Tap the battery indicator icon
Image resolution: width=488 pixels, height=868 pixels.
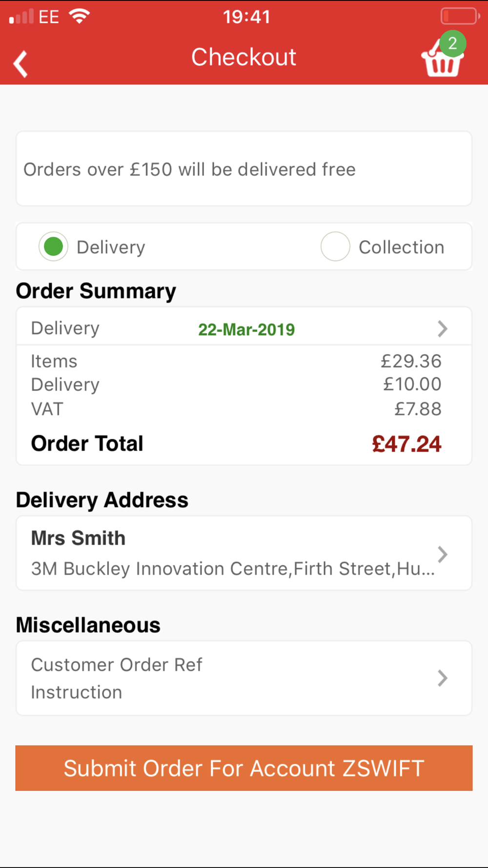point(460,16)
